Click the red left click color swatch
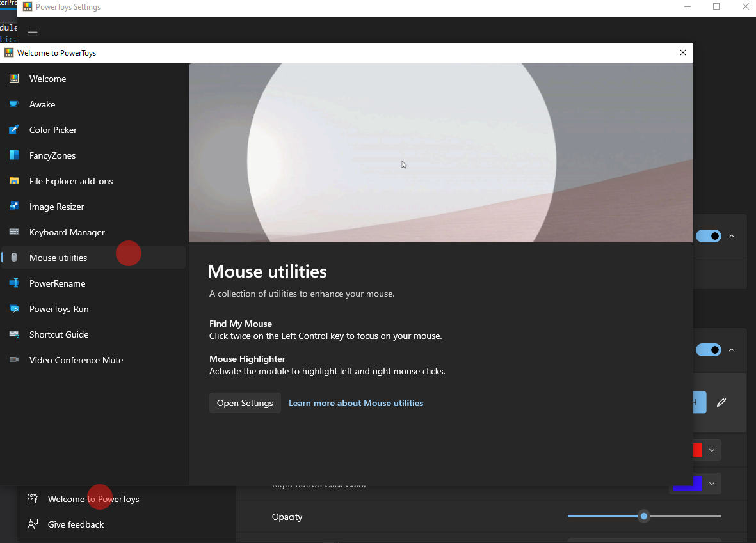The width and height of the screenshot is (756, 543). (698, 450)
